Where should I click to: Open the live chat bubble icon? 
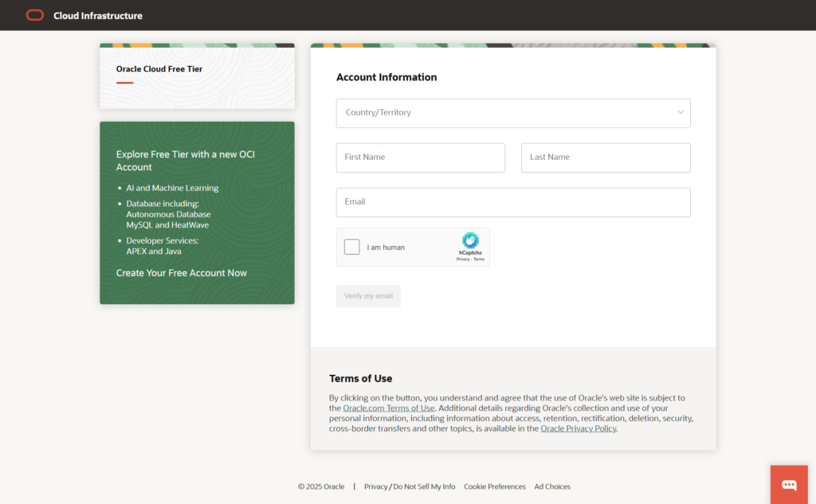point(789,485)
